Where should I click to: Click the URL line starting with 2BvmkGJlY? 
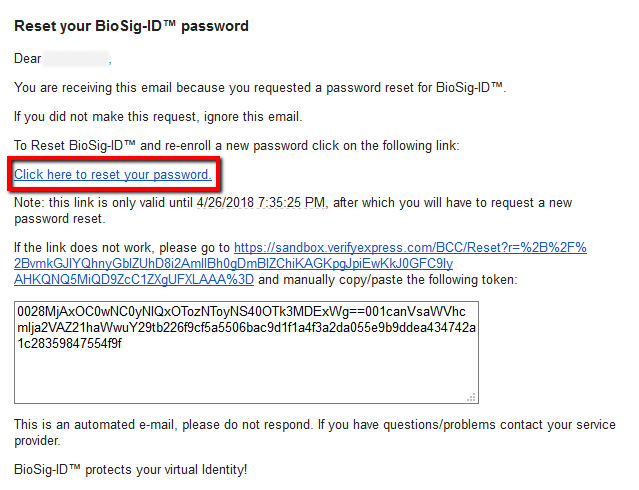point(233,264)
